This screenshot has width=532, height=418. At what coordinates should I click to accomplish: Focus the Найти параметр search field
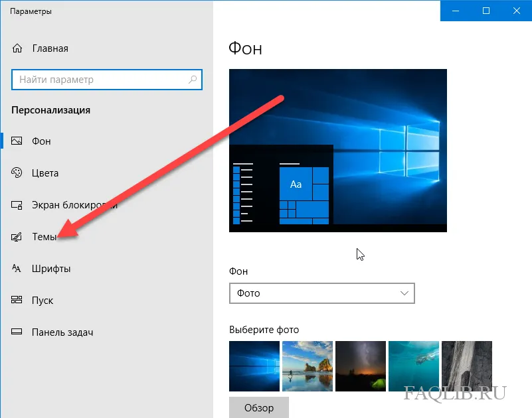click(x=107, y=80)
